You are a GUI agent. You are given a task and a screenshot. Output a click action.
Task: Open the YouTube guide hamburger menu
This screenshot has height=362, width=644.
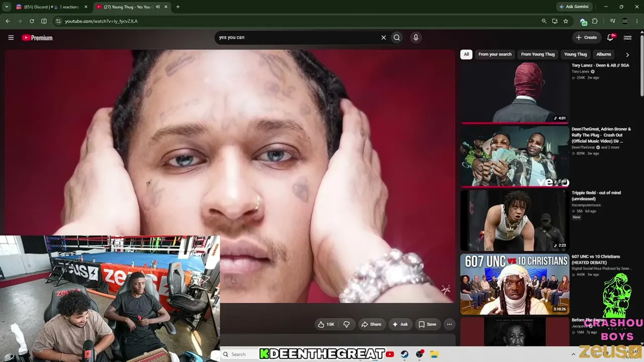[11, 37]
